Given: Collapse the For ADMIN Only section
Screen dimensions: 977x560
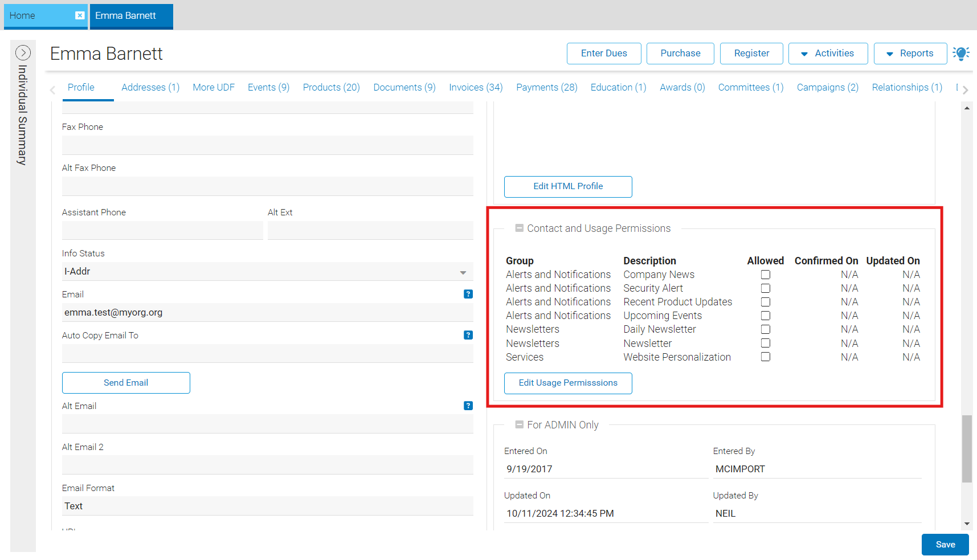Looking at the screenshot, I should [519, 424].
